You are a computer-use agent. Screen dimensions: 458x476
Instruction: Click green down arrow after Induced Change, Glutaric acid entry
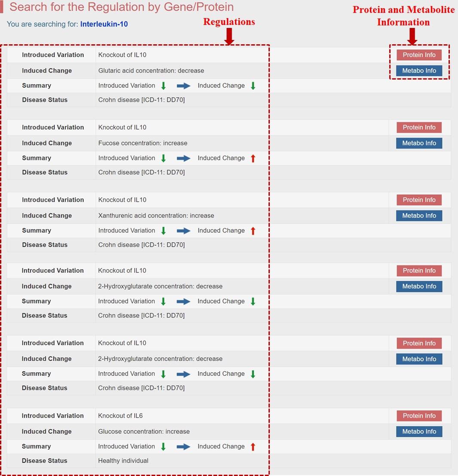(253, 86)
